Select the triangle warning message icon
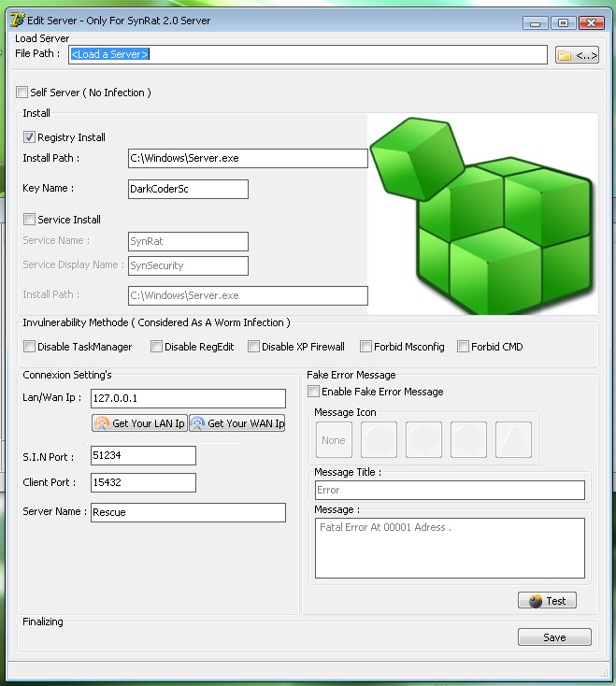 click(x=513, y=439)
